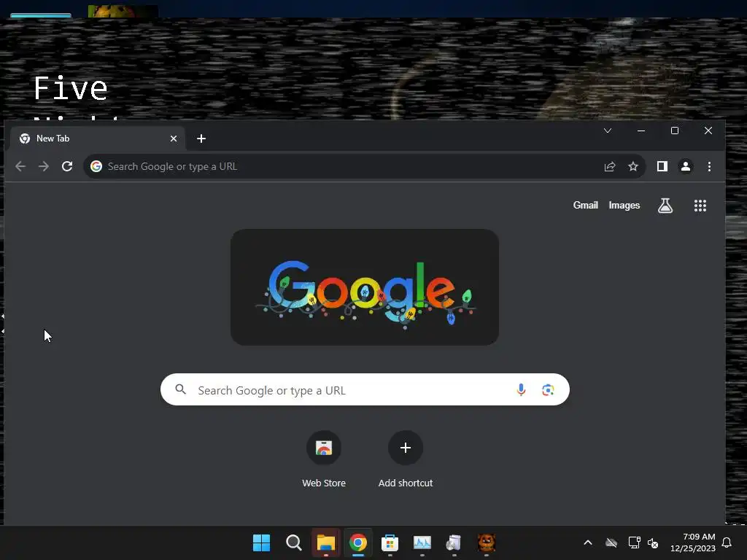Open the Google apps grid
The height and width of the screenshot is (560, 747).
click(x=700, y=206)
